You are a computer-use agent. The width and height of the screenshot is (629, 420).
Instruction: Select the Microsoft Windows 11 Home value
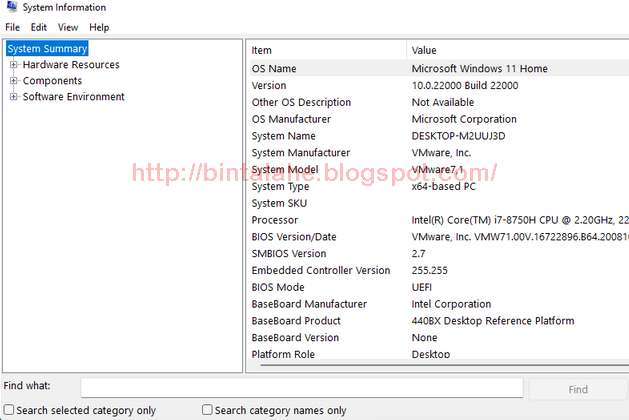(x=479, y=69)
